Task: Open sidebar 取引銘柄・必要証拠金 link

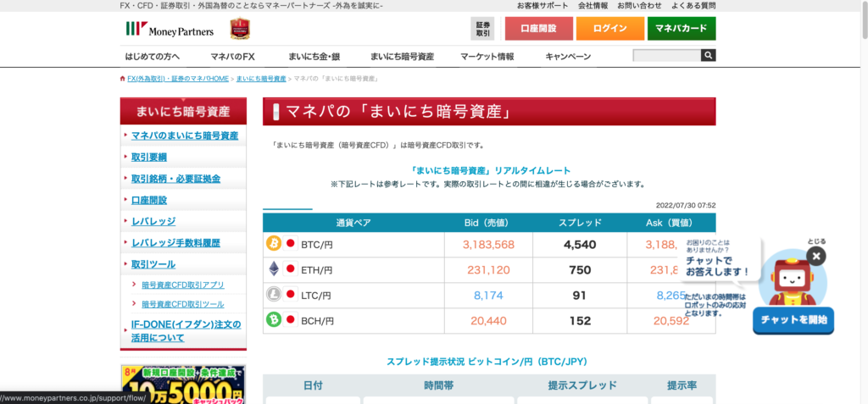Action: [176, 179]
